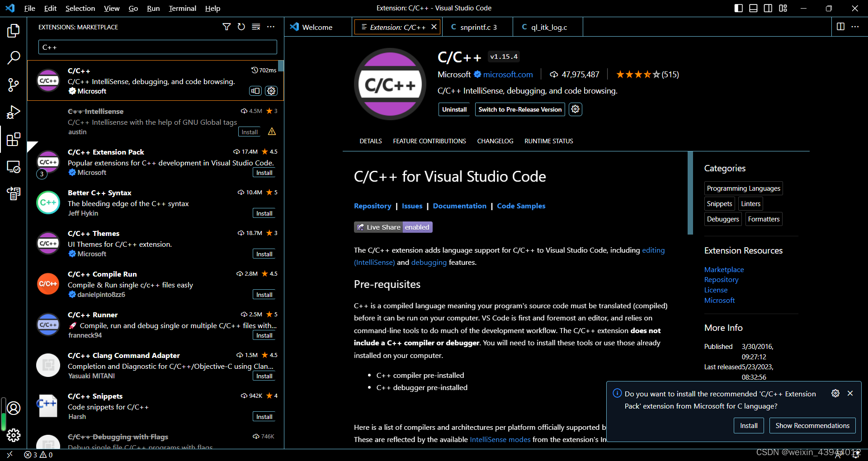Click the Live Share enabled badge
The image size is (868, 461).
[x=393, y=227]
